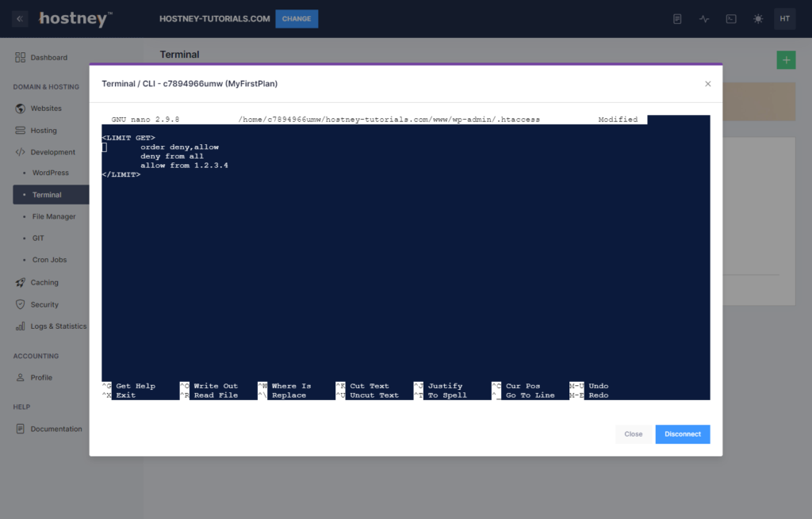Click the activity monitor icon in the header
Screen dimensions: 812x519
(703, 18)
